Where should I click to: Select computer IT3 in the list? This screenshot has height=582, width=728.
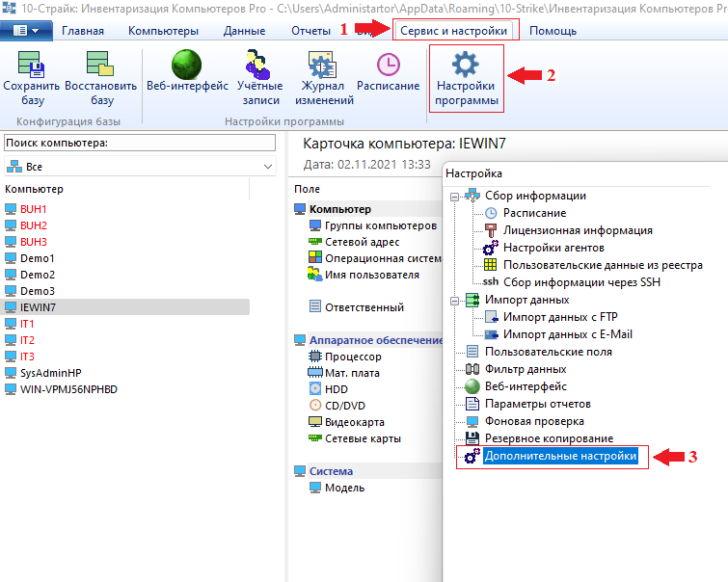(x=27, y=357)
